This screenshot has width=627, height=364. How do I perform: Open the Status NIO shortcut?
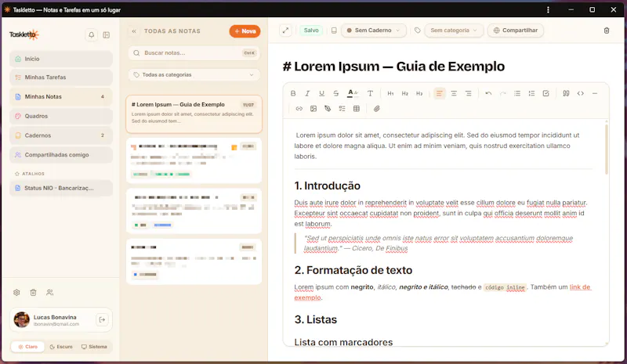tap(61, 188)
